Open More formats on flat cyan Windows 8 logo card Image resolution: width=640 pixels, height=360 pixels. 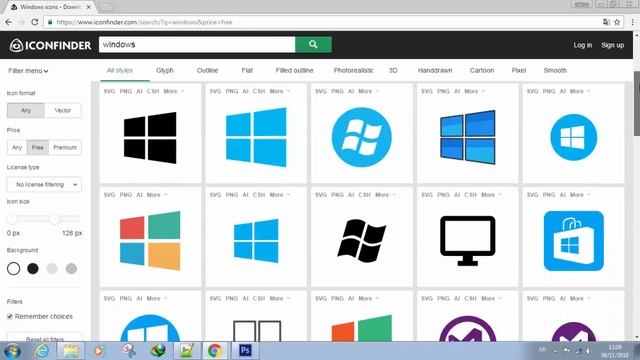coord(280,91)
